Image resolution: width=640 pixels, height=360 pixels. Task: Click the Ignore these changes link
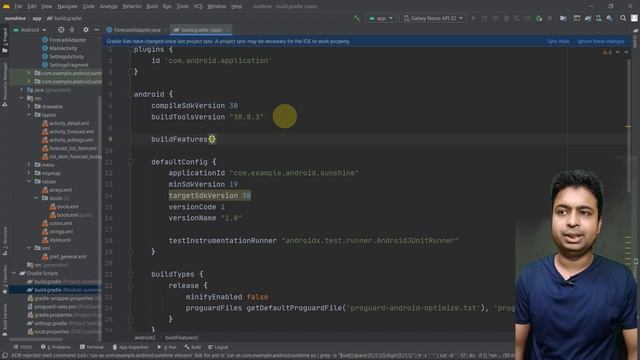click(x=600, y=41)
